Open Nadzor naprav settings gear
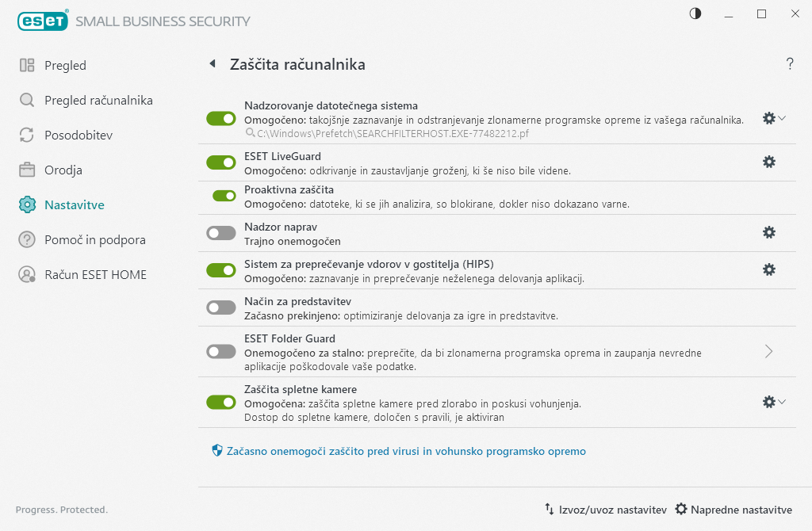 click(x=768, y=232)
